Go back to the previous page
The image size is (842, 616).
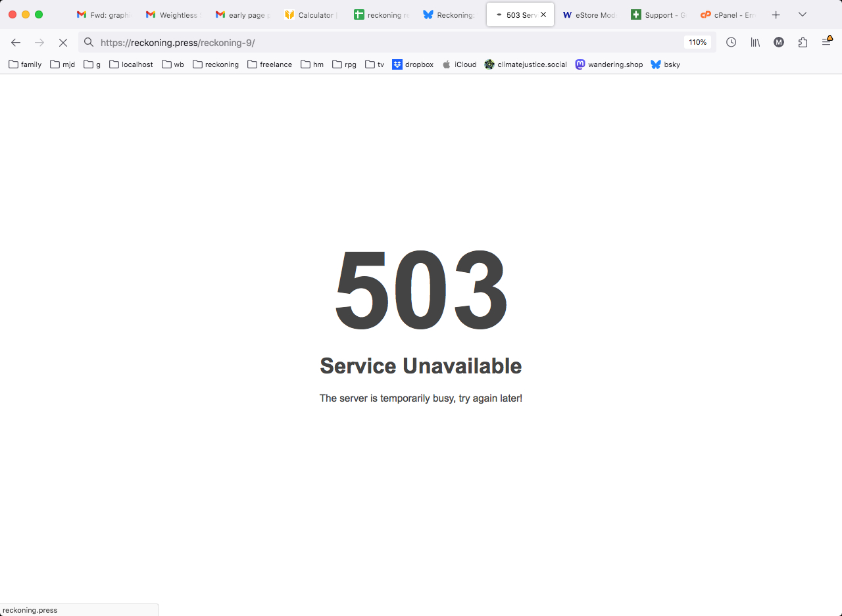coord(16,42)
